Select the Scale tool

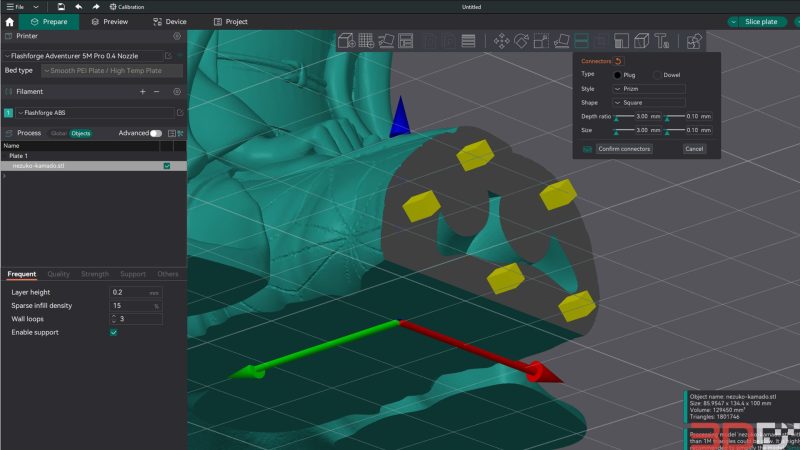click(541, 41)
